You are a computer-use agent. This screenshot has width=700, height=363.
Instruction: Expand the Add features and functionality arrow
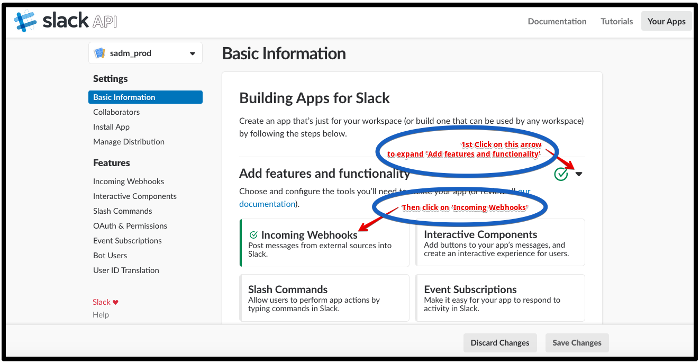click(x=579, y=174)
